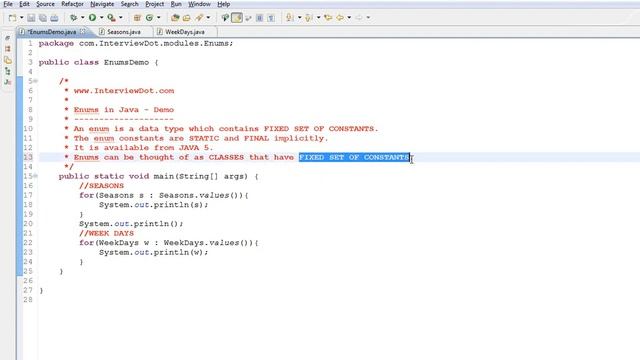This screenshot has width=640, height=360.
Task: Open the Source menu
Action: pyautogui.click(x=45, y=4)
